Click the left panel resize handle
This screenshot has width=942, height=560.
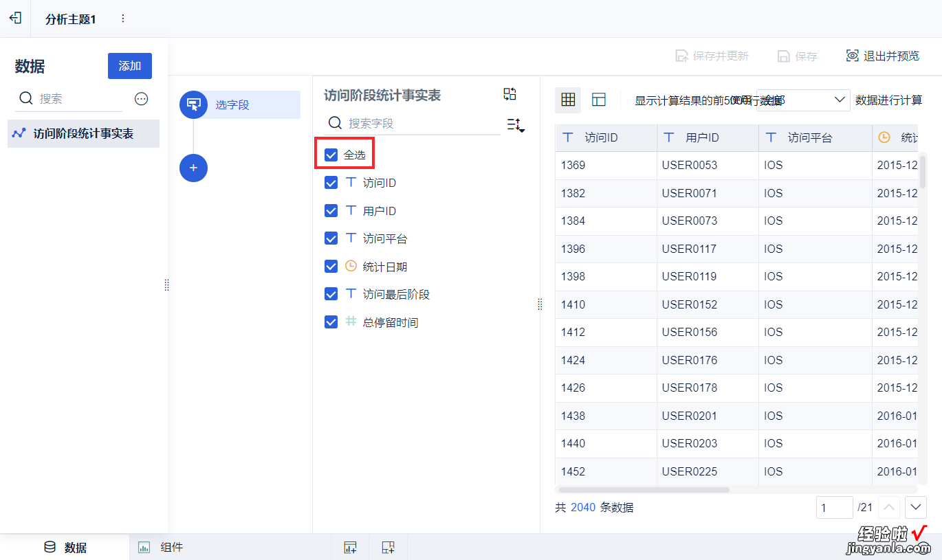[166, 284]
